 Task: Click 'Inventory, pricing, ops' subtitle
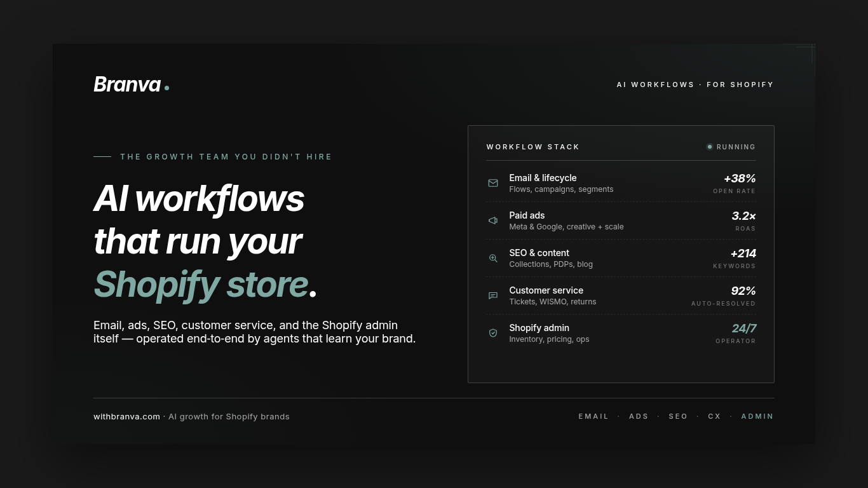[549, 339]
